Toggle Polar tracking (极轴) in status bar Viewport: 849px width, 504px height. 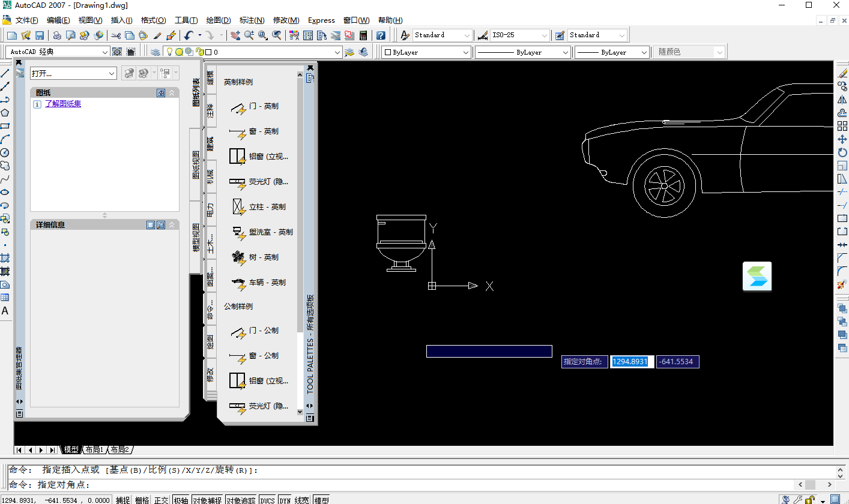pos(181,500)
